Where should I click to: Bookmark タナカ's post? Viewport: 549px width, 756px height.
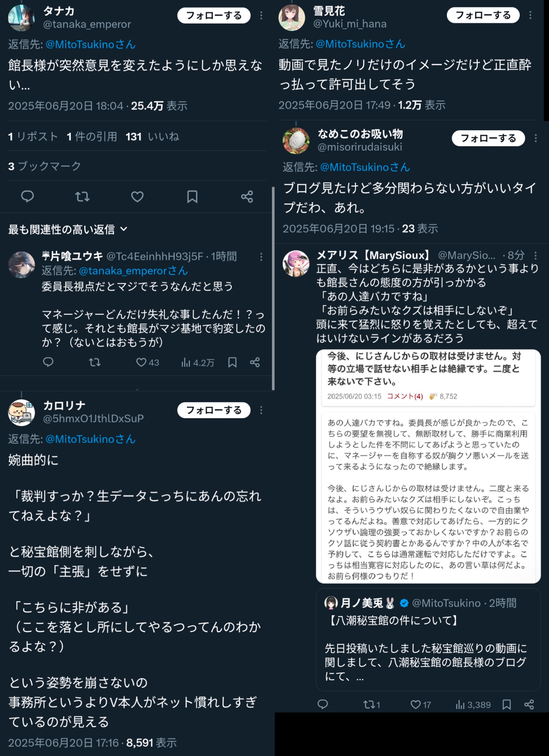(x=192, y=196)
